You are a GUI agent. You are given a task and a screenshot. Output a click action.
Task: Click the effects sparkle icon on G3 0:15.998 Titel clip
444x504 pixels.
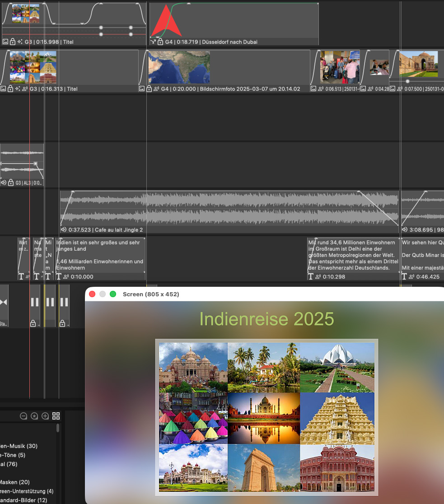click(x=20, y=42)
